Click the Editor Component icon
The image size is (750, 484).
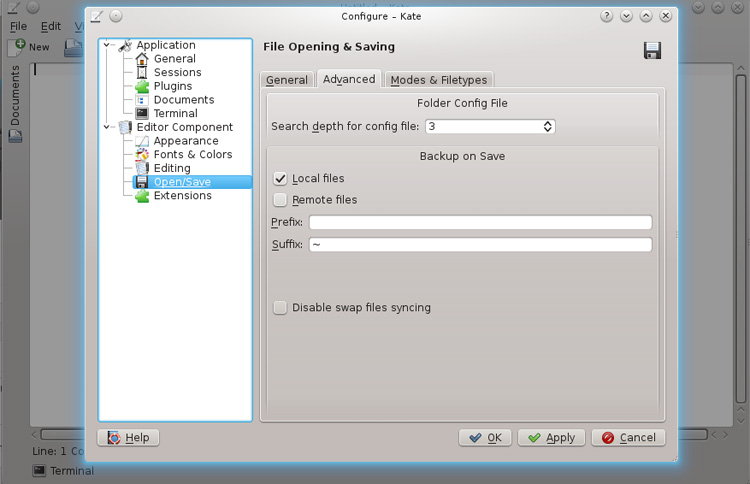pyautogui.click(x=125, y=127)
